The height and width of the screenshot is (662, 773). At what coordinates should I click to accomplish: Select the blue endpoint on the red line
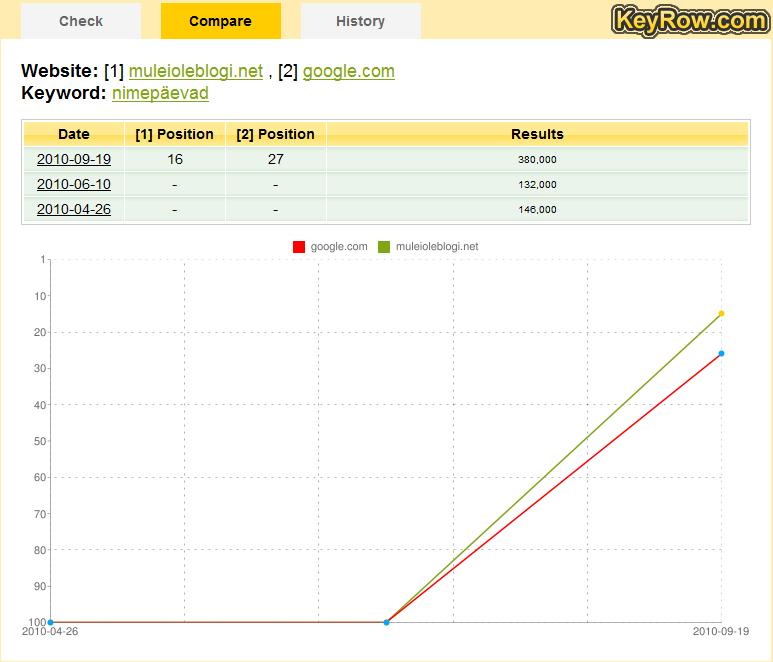point(721,353)
